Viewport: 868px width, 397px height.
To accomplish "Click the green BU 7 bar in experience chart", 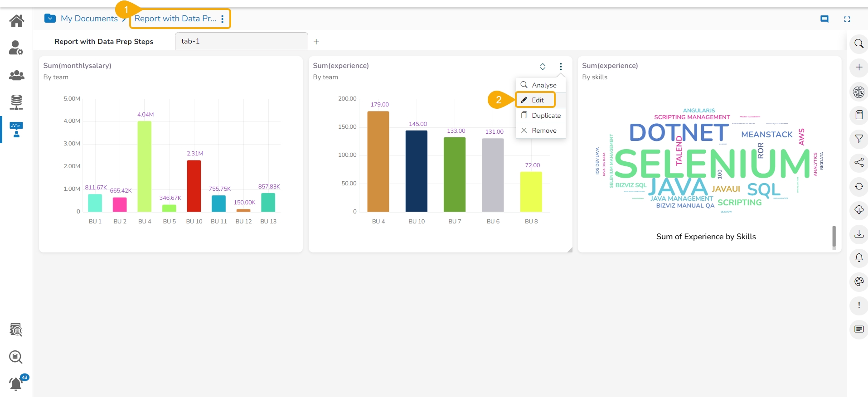I will [x=455, y=174].
